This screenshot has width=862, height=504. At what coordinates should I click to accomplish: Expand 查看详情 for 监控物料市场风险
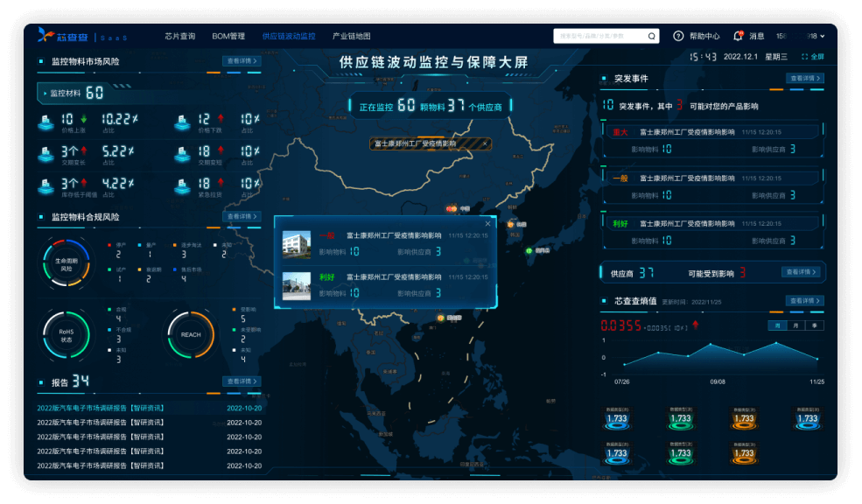click(241, 61)
